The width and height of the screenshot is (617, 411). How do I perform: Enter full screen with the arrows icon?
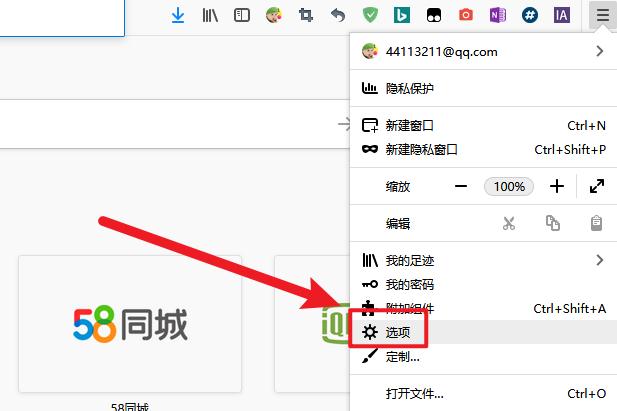[597, 186]
